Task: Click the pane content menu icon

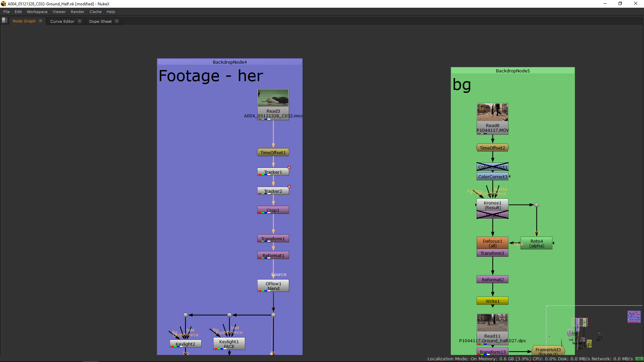Action: [5, 20]
